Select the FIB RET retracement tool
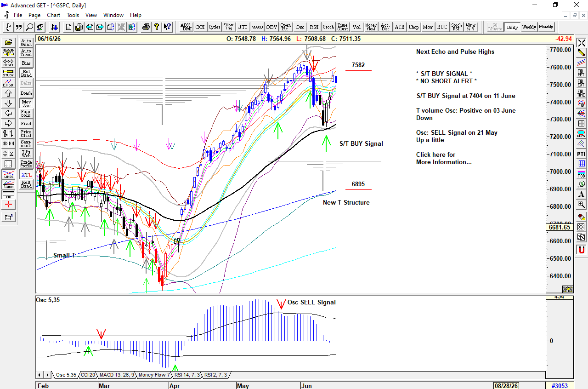 [581, 73]
